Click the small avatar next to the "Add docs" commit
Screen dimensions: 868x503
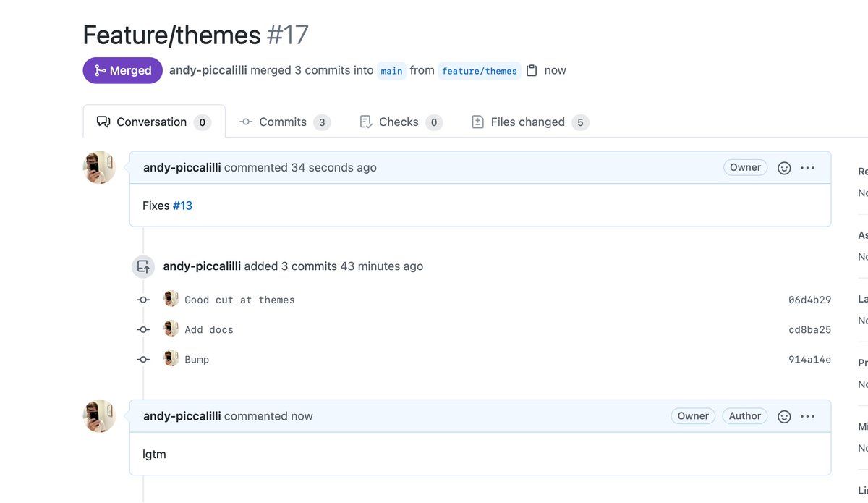pyautogui.click(x=171, y=329)
